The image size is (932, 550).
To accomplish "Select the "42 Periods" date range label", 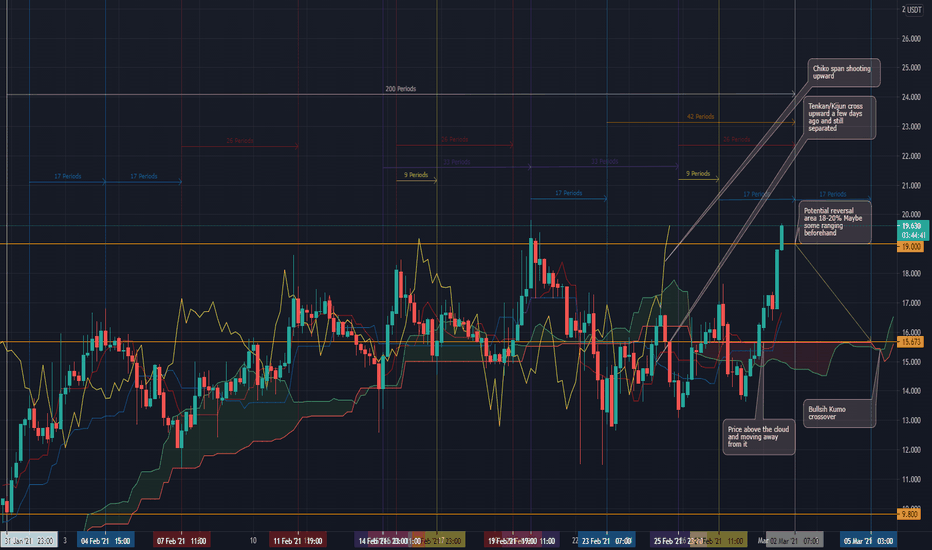I will point(700,117).
